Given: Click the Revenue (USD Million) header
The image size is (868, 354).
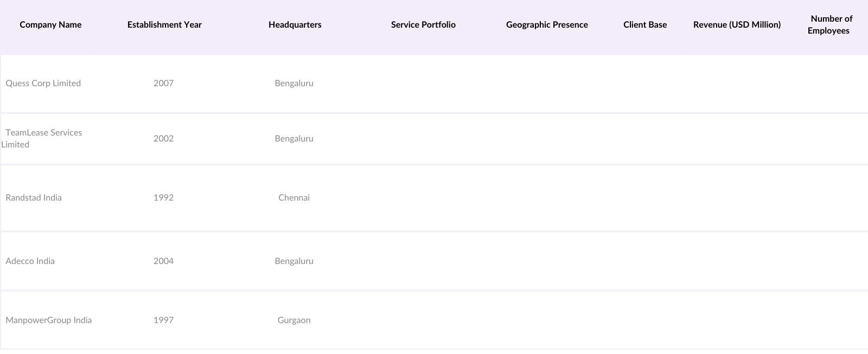Looking at the screenshot, I should [737, 25].
